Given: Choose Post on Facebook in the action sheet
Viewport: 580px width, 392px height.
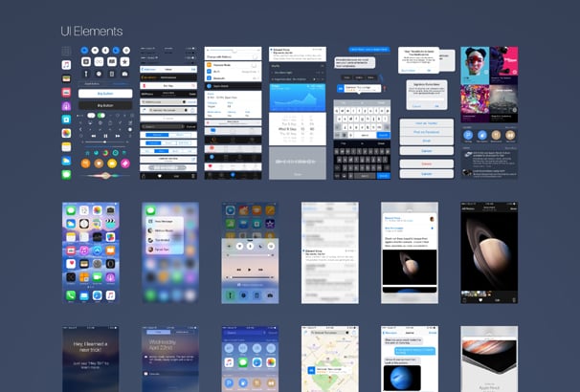Looking at the screenshot, I should pyautogui.click(x=427, y=132).
